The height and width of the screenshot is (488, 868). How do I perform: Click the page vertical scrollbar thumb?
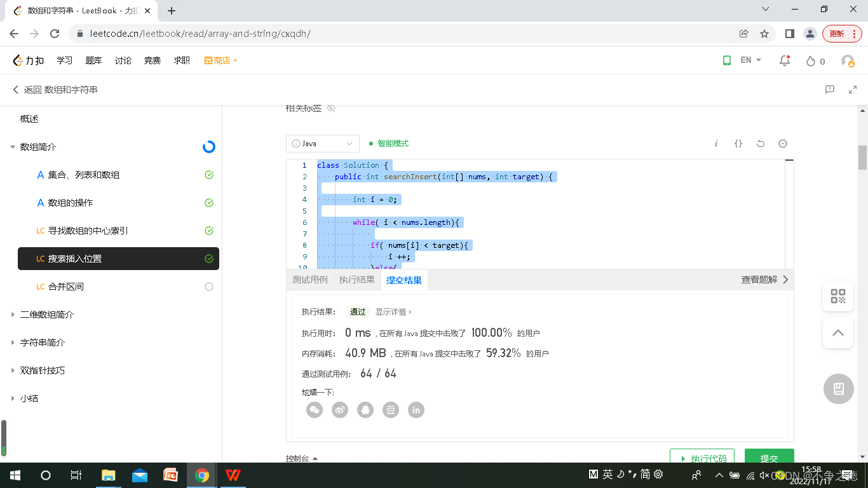(863, 157)
